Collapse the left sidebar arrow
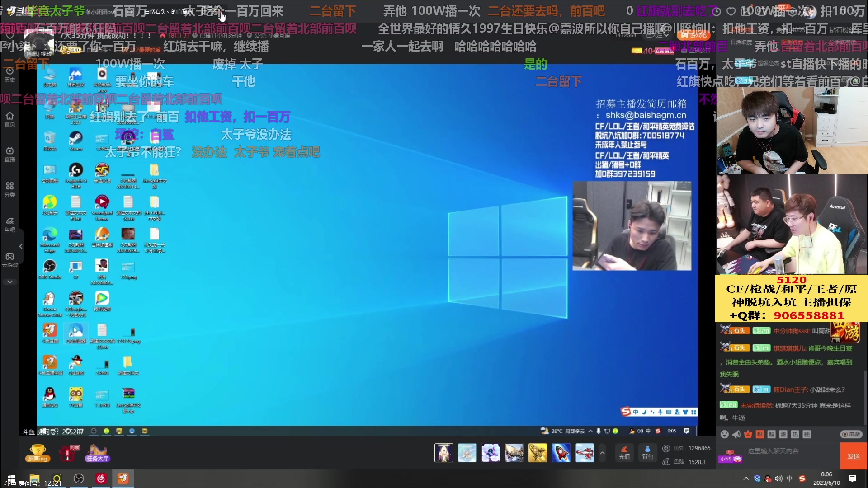 (21, 246)
